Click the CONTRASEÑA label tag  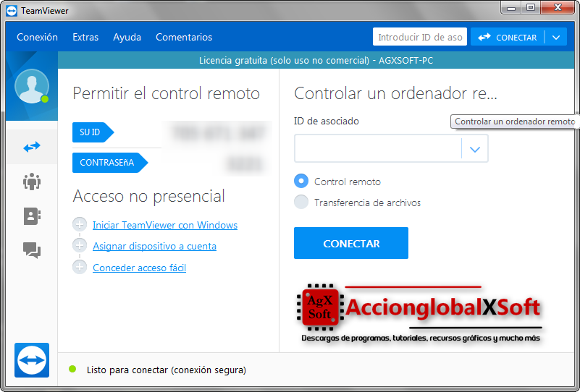110,163
